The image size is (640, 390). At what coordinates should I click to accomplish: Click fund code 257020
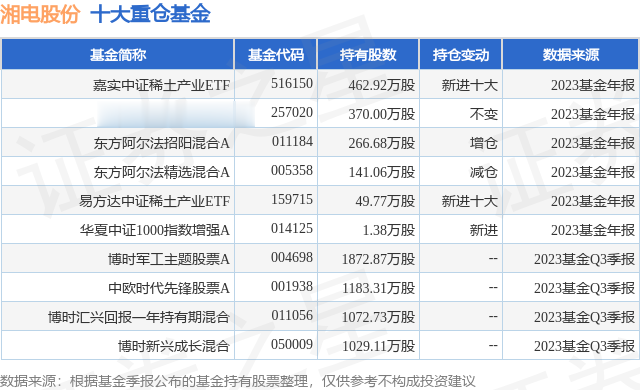click(x=292, y=112)
